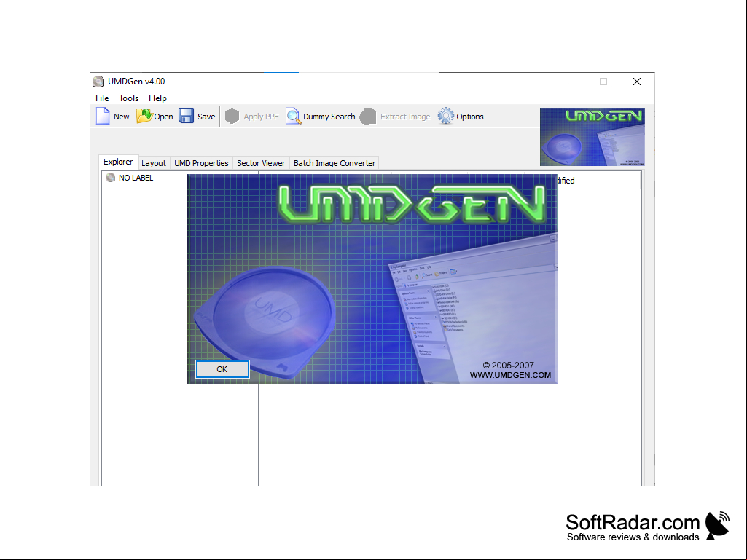Screen dimensions: 747x560
Task: Open the File menu
Action: pos(102,98)
